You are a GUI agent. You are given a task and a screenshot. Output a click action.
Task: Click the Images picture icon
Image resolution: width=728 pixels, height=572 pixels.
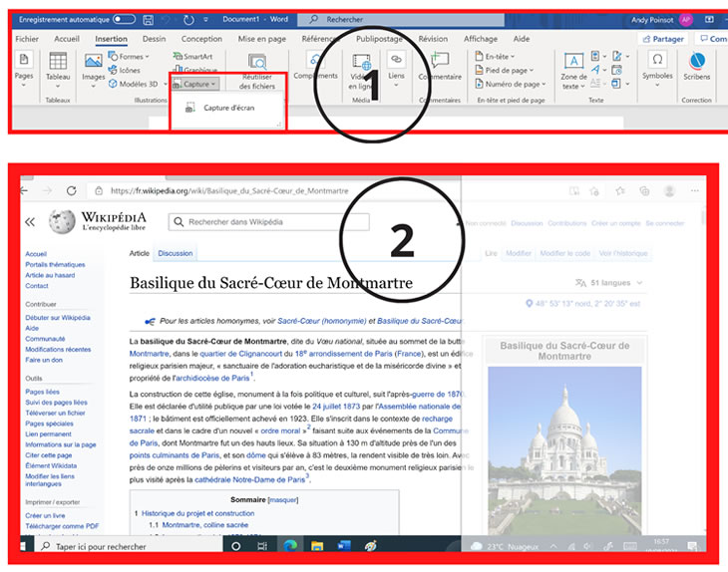[x=94, y=61]
